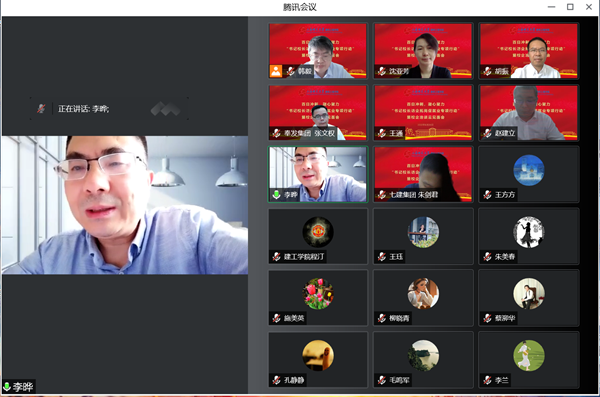The image size is (600, 397).
Task: Select 七建集团 朱剑君's video tile
Action: (x=423, y=174)
